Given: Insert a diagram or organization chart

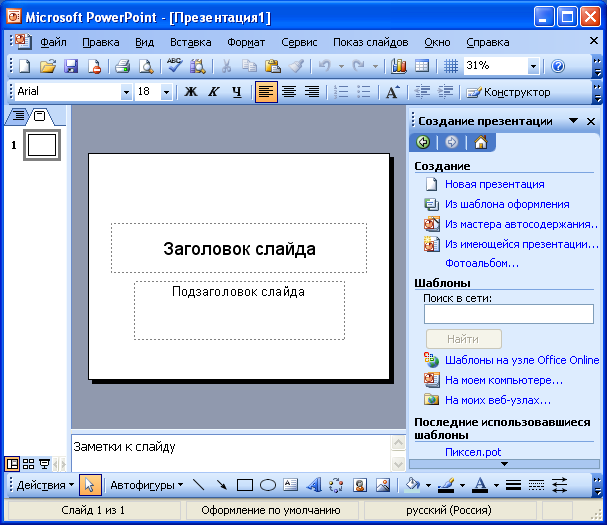Looking at the screenshot, I should point(336,485).
